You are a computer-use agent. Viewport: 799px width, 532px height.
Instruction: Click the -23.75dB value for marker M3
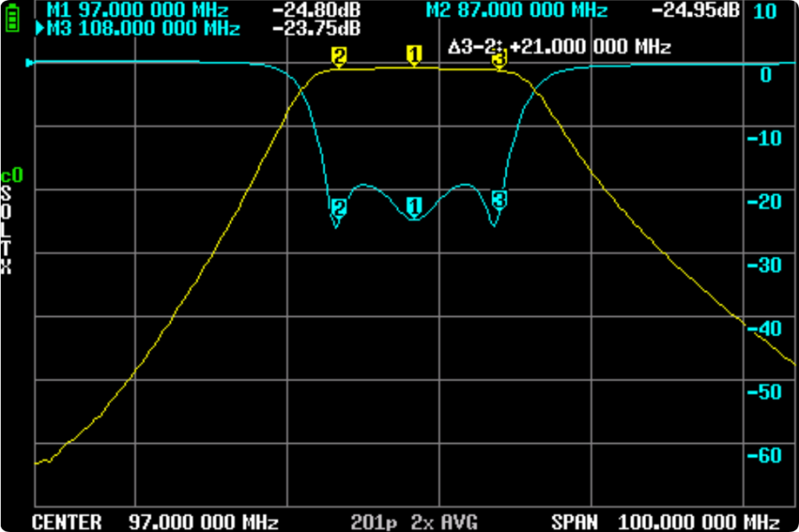pyautogui.click(x=318, y=28)
